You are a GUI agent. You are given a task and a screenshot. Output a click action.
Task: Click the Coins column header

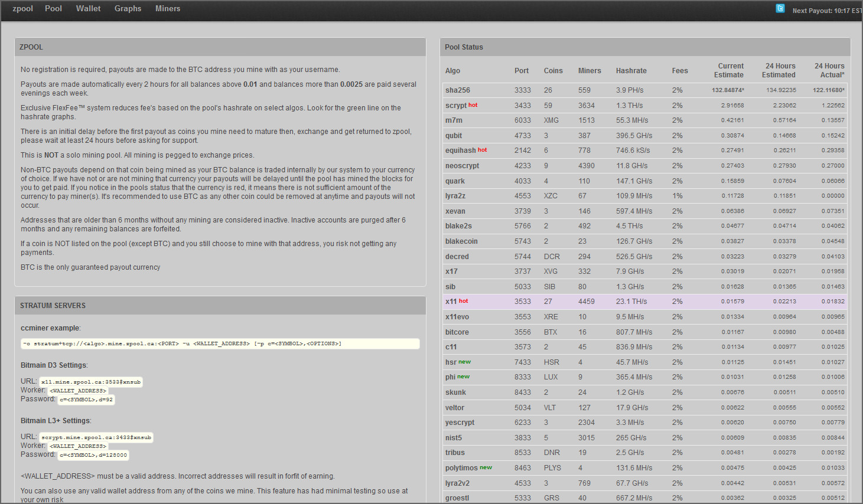point(553,71)
